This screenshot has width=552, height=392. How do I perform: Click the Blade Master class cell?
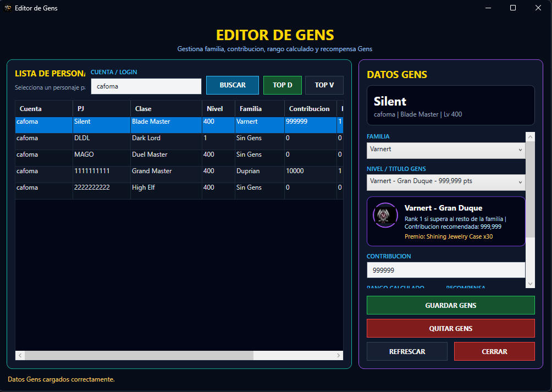click(166, 125)
